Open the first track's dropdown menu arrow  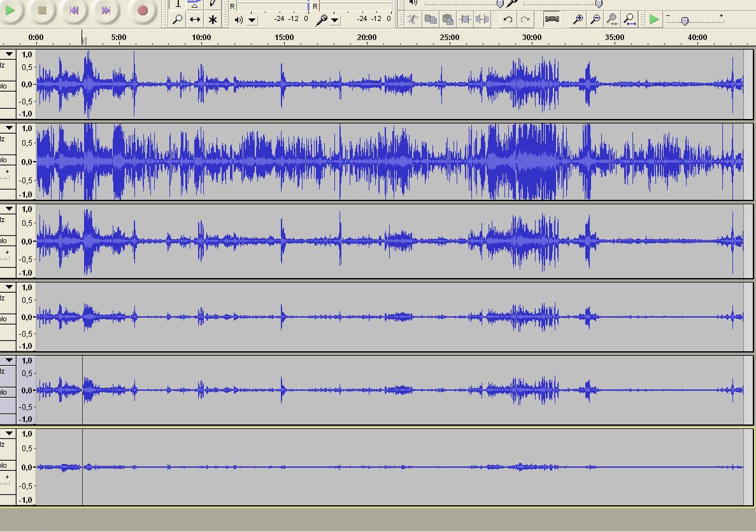[x=9, y=55]
